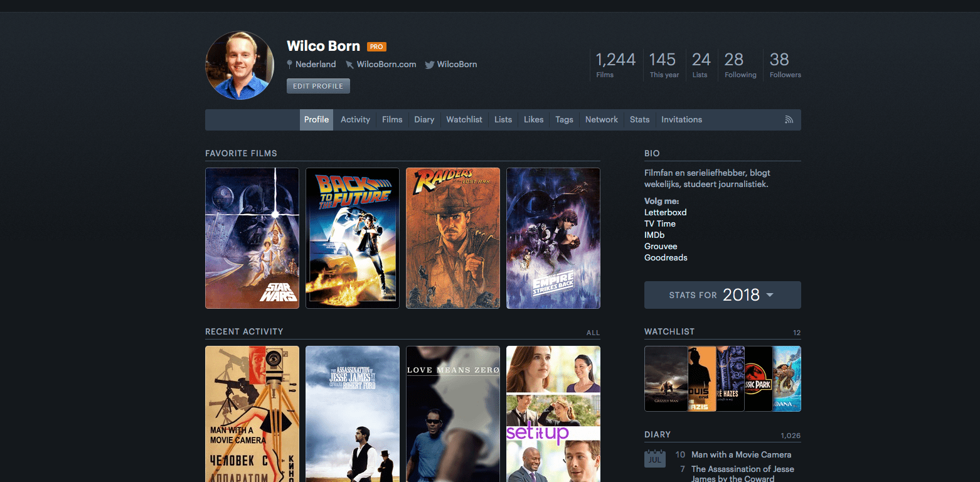Click the July diary calendar icon
Viewport: 980px width, 482px height.
coord(654,458)
